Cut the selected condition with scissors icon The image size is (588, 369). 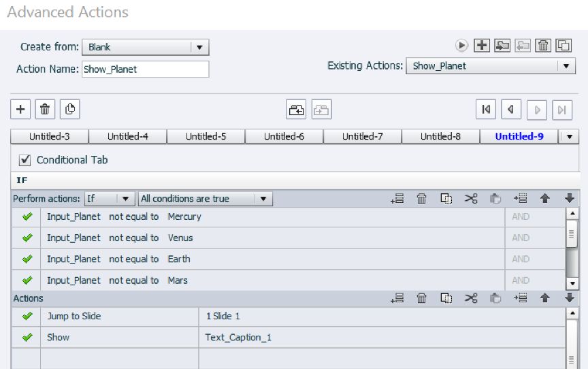click(470, 199)
